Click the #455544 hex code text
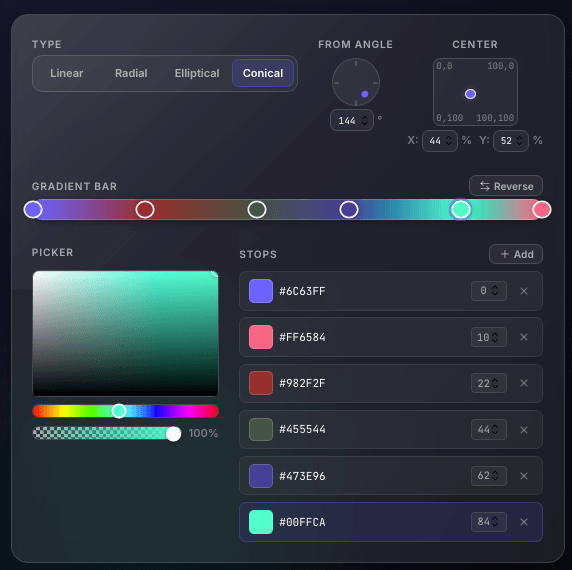Image resolution: width=572 pixels, height=570 pixels. [x=302, y=430]
